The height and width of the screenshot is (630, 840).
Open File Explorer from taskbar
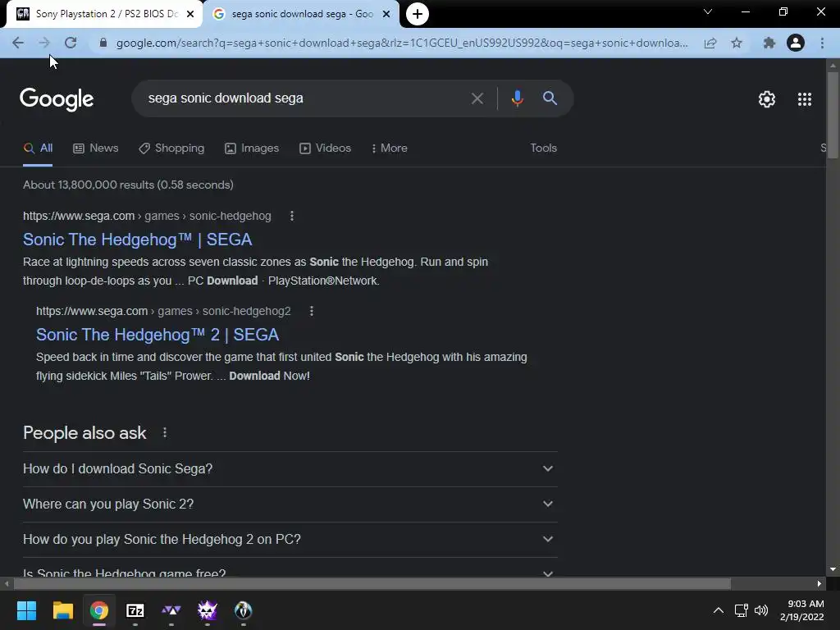pos(62,610)
